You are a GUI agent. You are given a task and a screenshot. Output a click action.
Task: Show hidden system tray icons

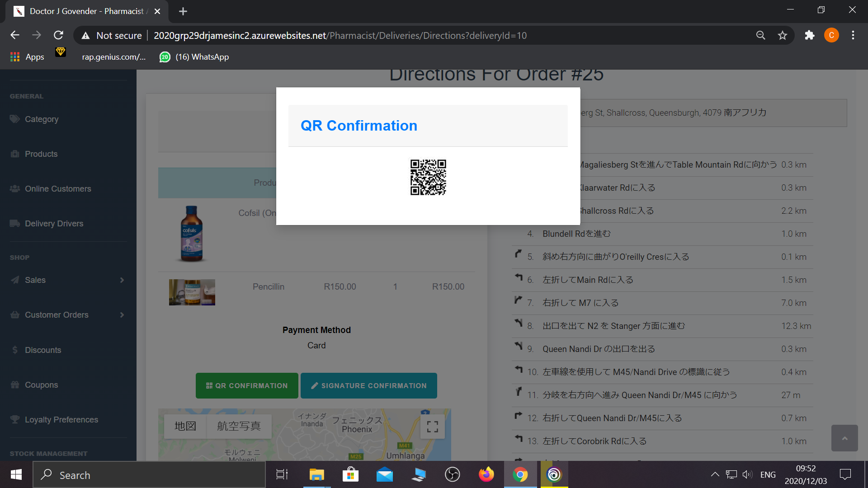[x=715, y=474]
